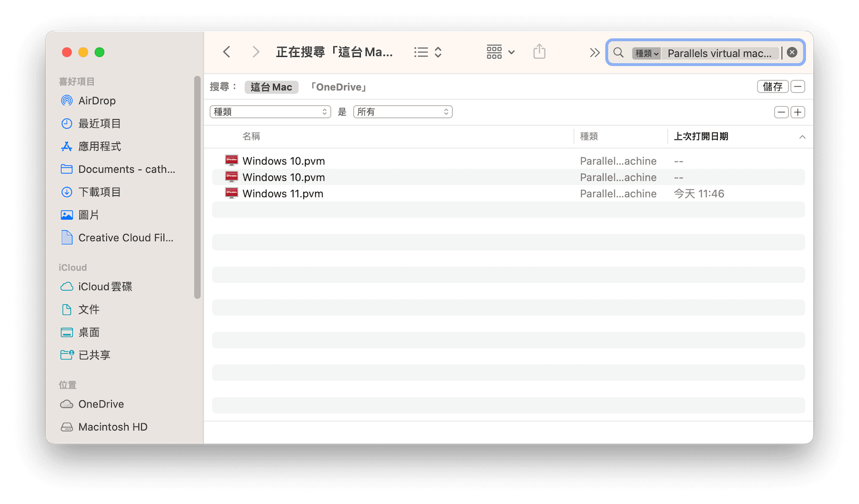
Task: Open the 種類 token dropdown in search
Action: point(646,53)
